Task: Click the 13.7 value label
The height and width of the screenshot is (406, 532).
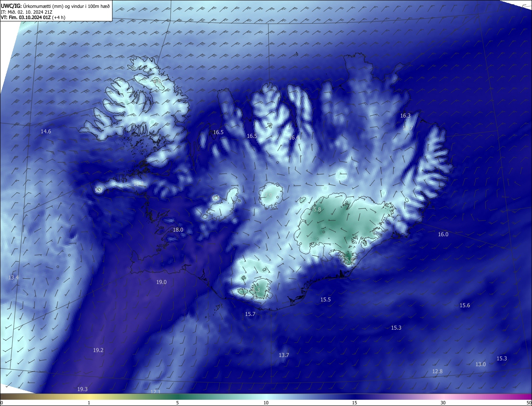Action: point(283,355)
